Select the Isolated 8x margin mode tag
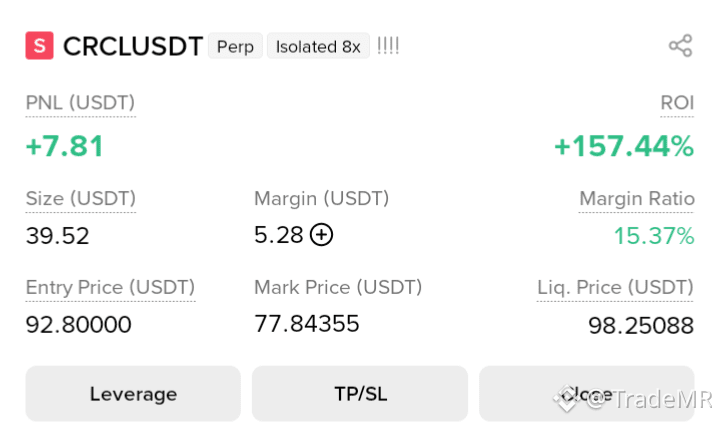The width and height of the screenshot is (720, 424). tap(318, 46)
